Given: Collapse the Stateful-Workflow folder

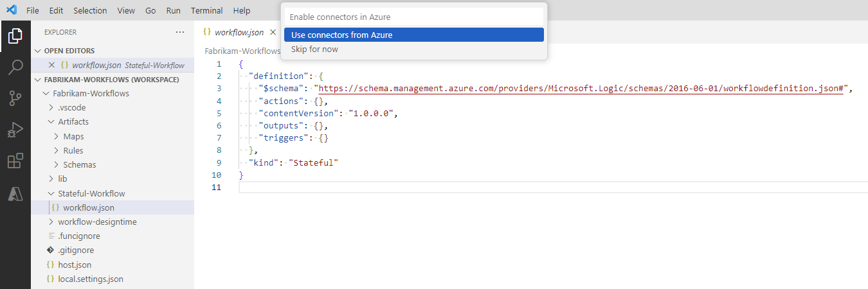Looking at the screenshot, I should click(x=91, y=193).
